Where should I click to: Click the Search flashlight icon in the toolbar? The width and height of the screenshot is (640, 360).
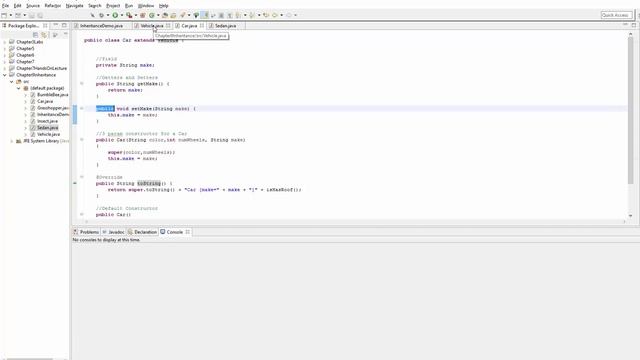pyautogui.click(x=182, y=15)
